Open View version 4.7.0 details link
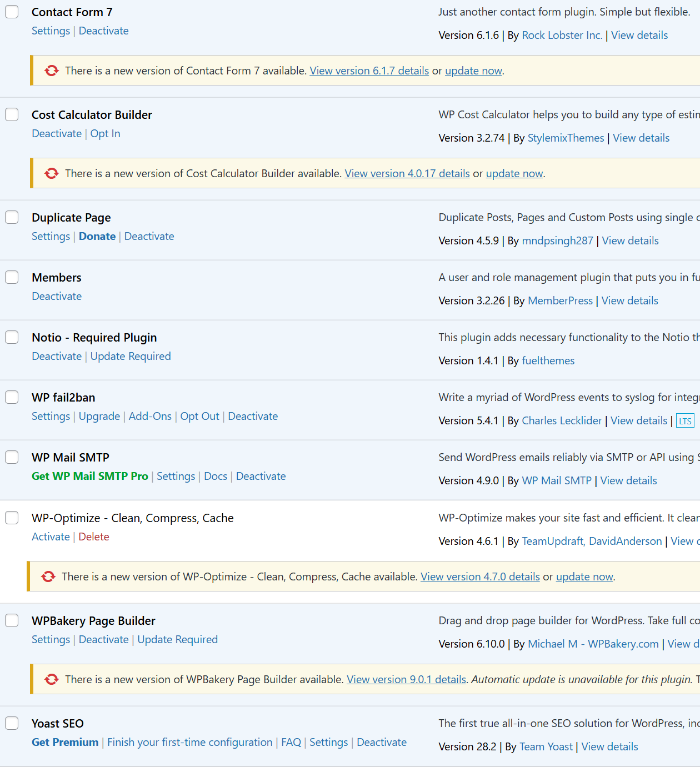Image resolution: width=700 pixels, height=772 pixels. click(480, 577)
